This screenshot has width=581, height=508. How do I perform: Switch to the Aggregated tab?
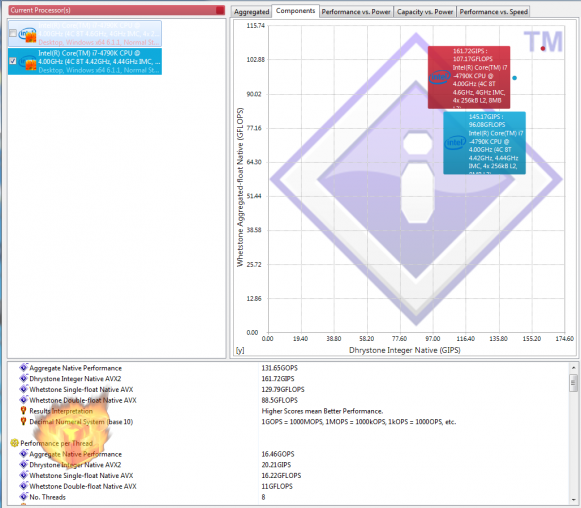coord(251,12)
